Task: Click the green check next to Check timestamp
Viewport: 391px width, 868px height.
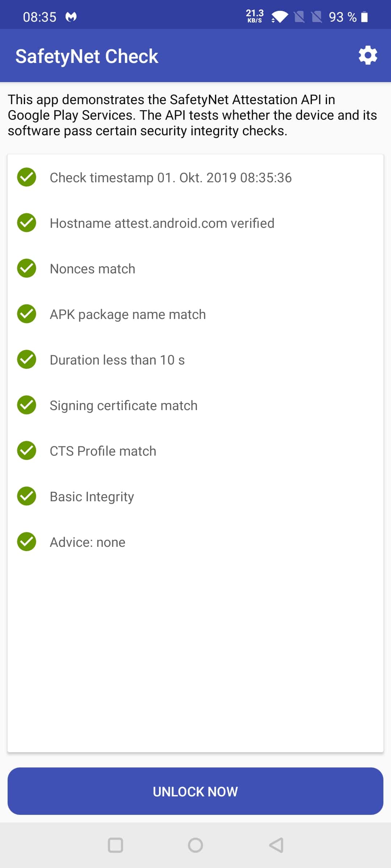Action: point(27,177)
